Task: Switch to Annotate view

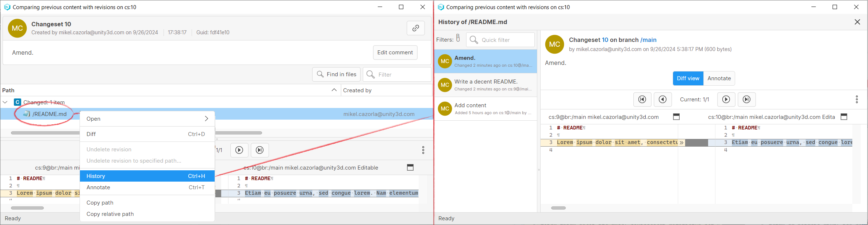Action: click(x=719, y=78)
